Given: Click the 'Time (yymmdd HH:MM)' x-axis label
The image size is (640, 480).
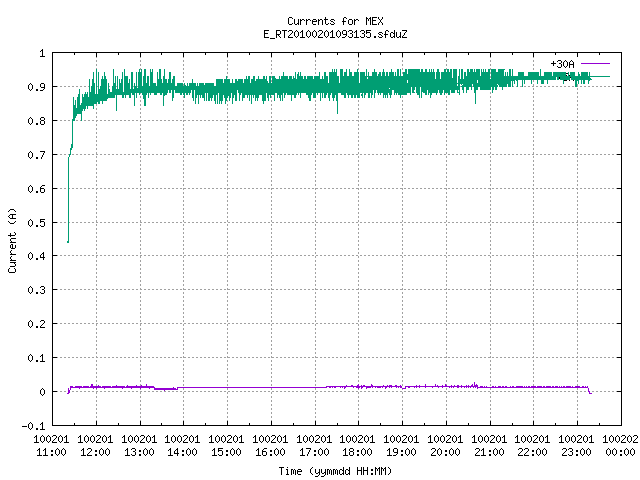Looking at the screenshot, I should click(x=335, y=471).
